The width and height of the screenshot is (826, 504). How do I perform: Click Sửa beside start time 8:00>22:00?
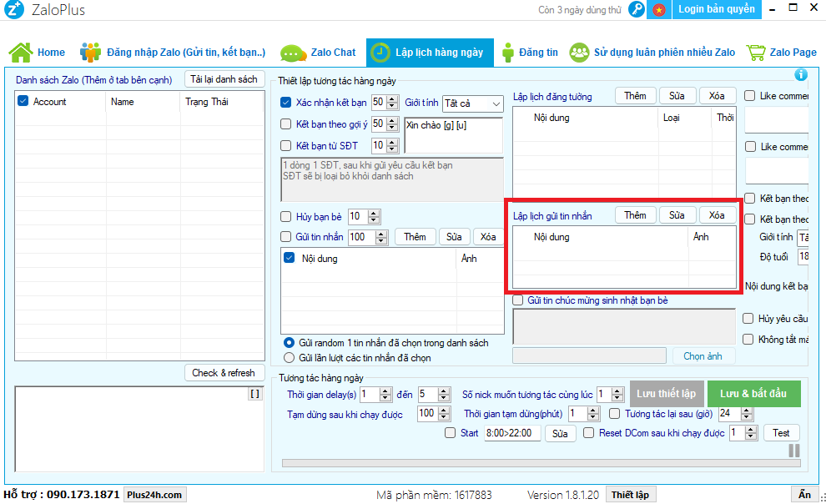click(x=560, y=433)
